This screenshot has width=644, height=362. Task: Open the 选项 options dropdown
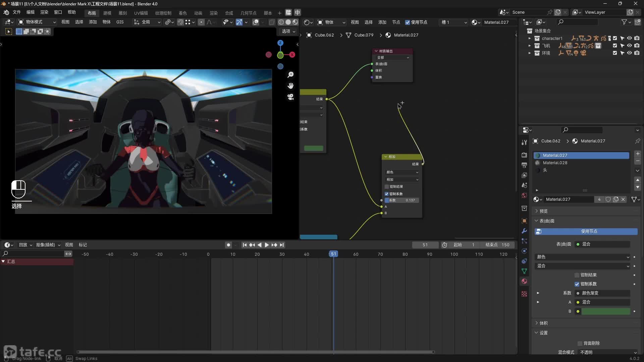(288, 31)
